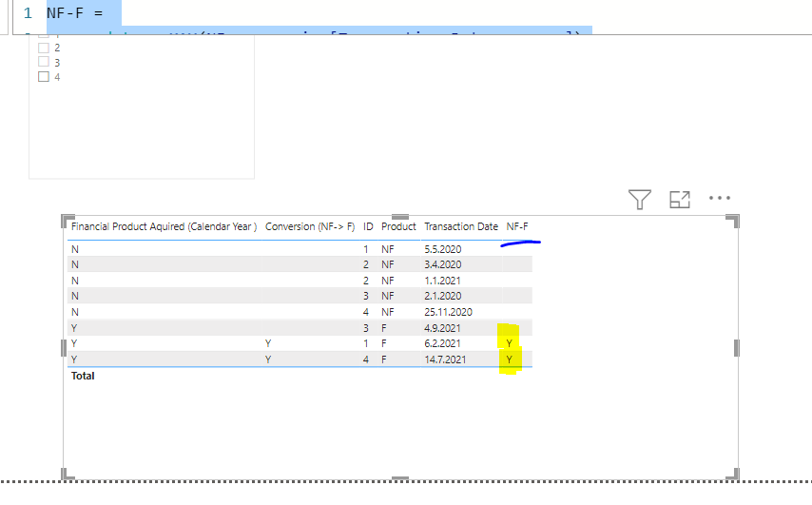The width and height of the screenshot is (812, 505).
Task: Select the date cell 14.7.2021
Action: [x=445, y=359]
